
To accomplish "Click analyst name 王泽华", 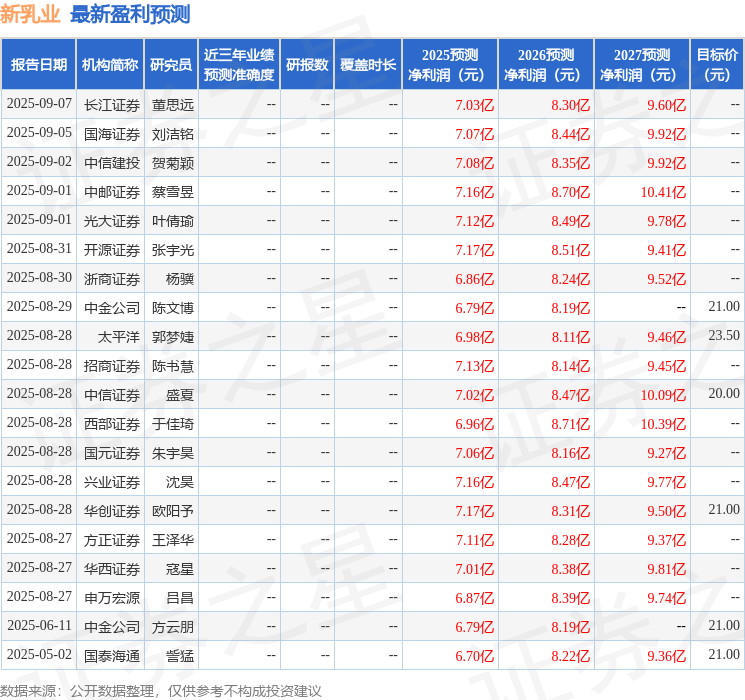I will click(173, 540).
